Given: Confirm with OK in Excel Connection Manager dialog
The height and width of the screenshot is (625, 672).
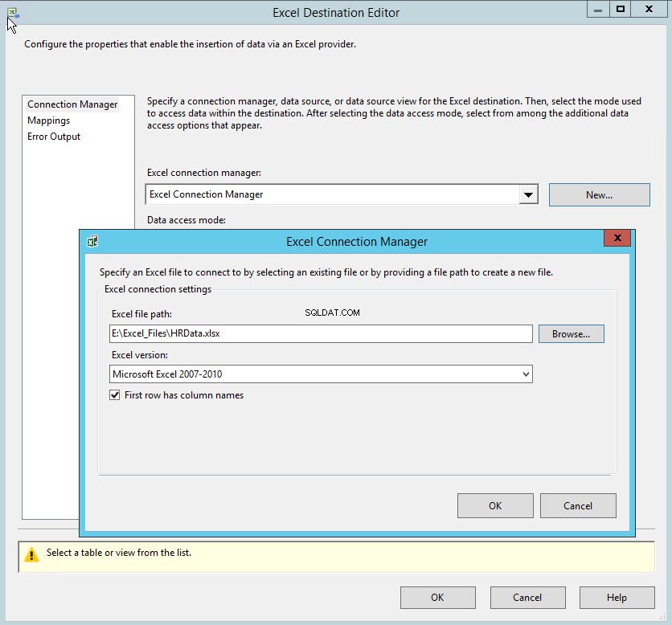Looking at the screenshot, I should click(495, 505).
